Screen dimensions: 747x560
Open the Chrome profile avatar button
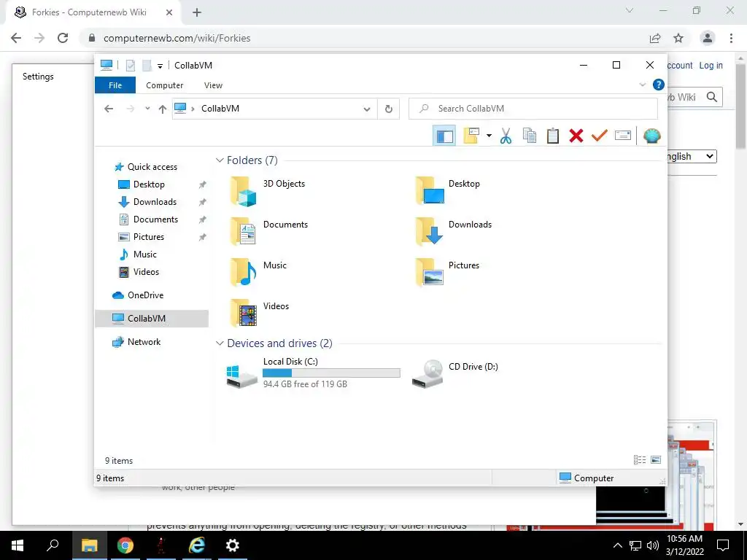[708, 38]
